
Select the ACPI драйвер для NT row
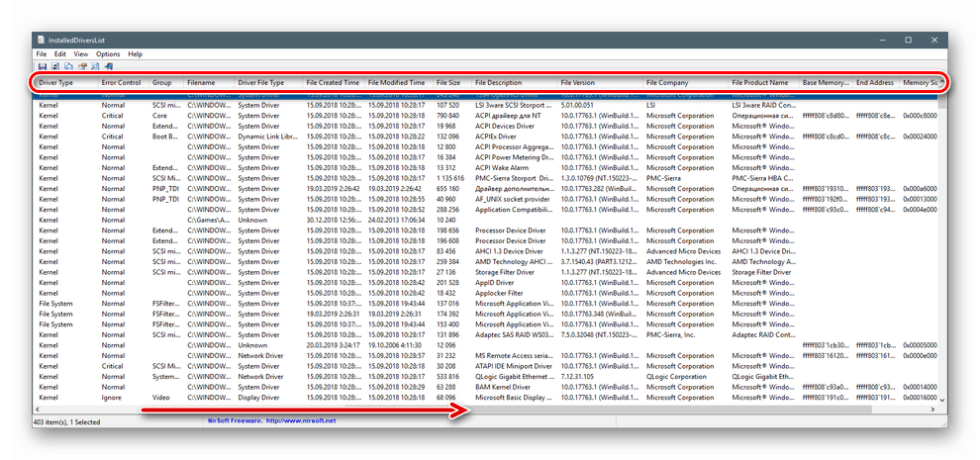click(x=486, y=116)
